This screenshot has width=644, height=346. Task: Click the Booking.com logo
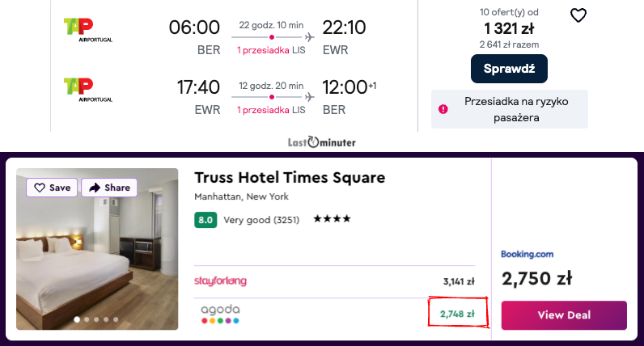tap(527, 254)
